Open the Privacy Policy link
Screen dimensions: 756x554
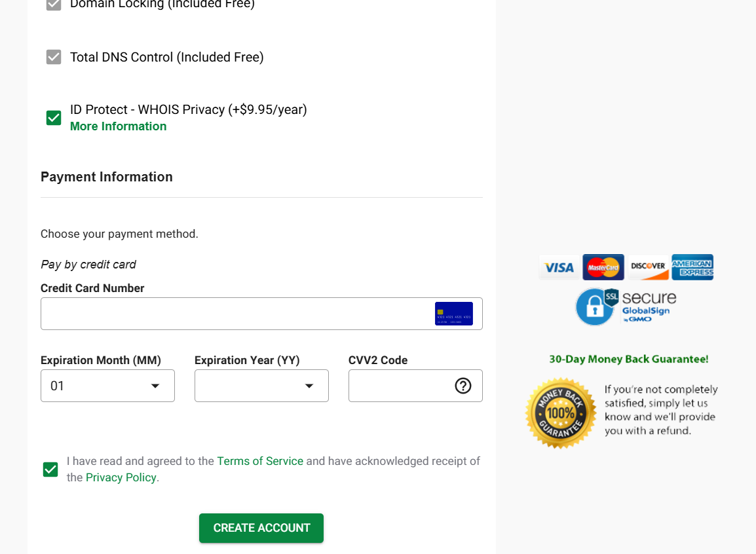pos(121,477)
